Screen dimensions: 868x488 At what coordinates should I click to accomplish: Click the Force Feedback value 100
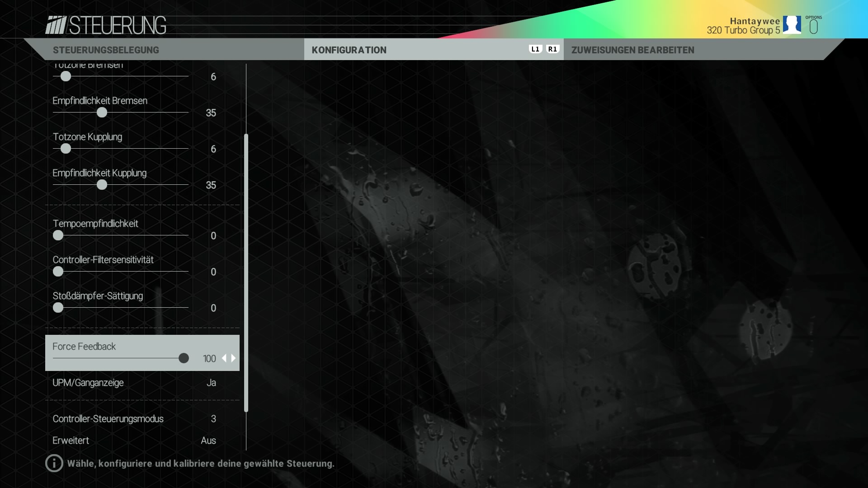[209, 359]
